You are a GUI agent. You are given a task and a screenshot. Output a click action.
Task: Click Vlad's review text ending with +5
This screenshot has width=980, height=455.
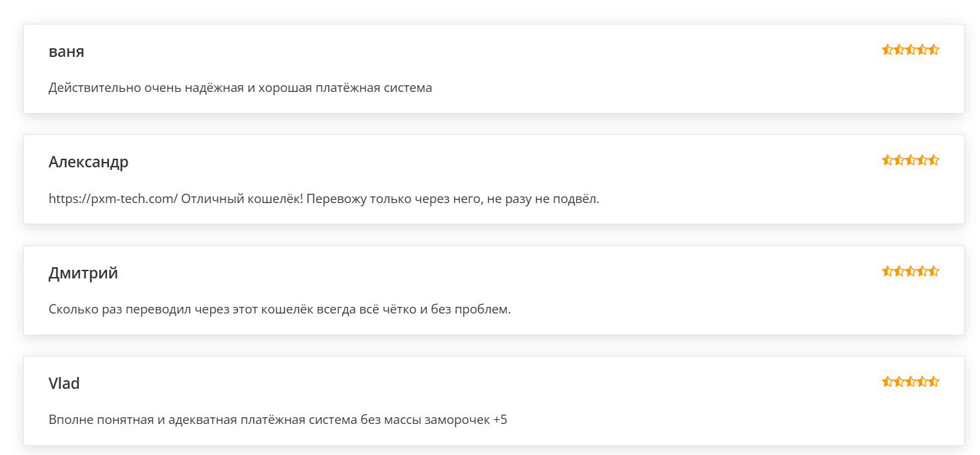click(278, 420)
